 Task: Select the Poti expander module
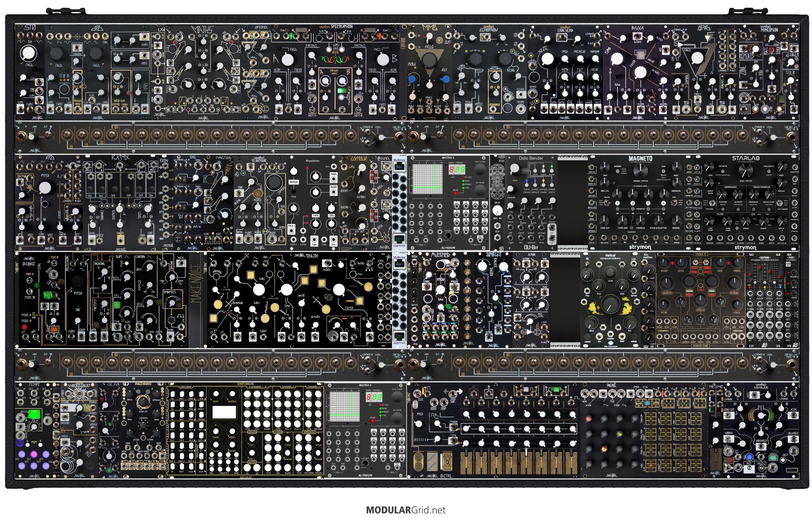(x=791, y=299)
